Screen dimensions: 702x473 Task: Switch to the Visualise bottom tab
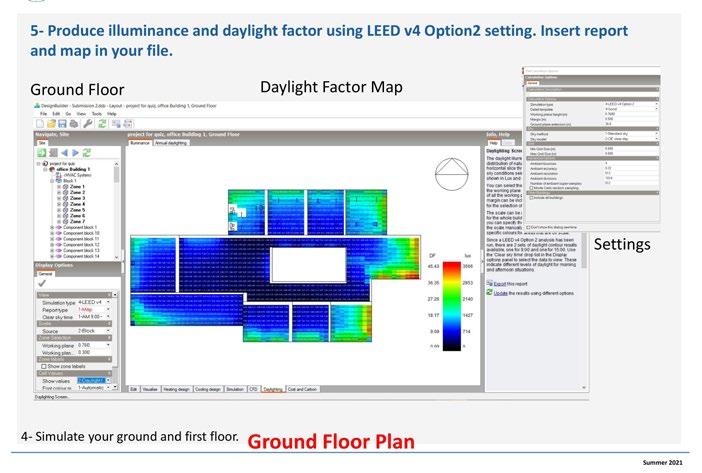(x=150, y=389)
